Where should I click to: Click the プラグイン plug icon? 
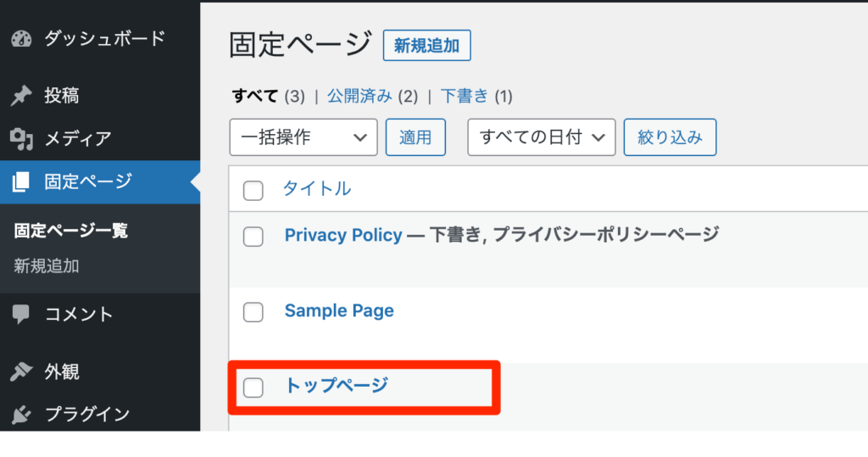point(21,414)
